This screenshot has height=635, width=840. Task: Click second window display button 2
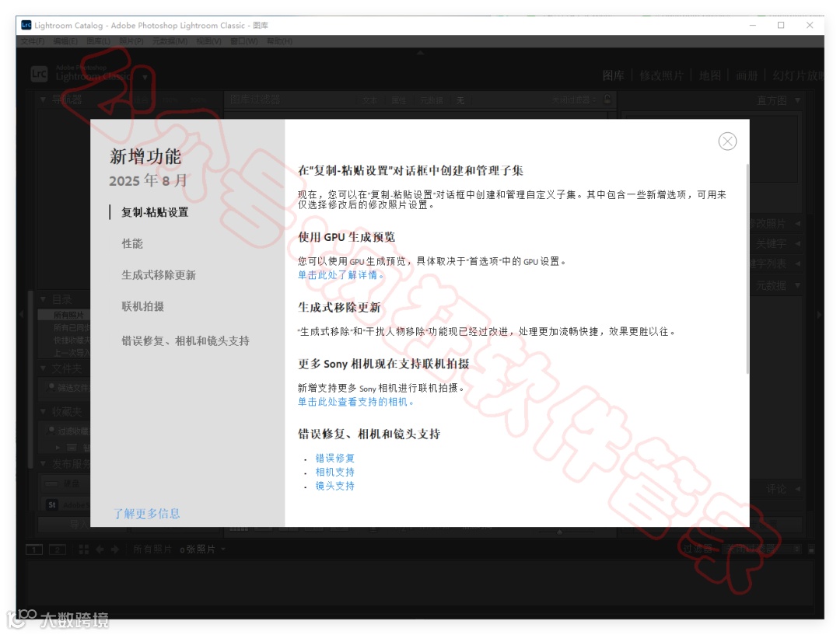[x=58, y=550]
